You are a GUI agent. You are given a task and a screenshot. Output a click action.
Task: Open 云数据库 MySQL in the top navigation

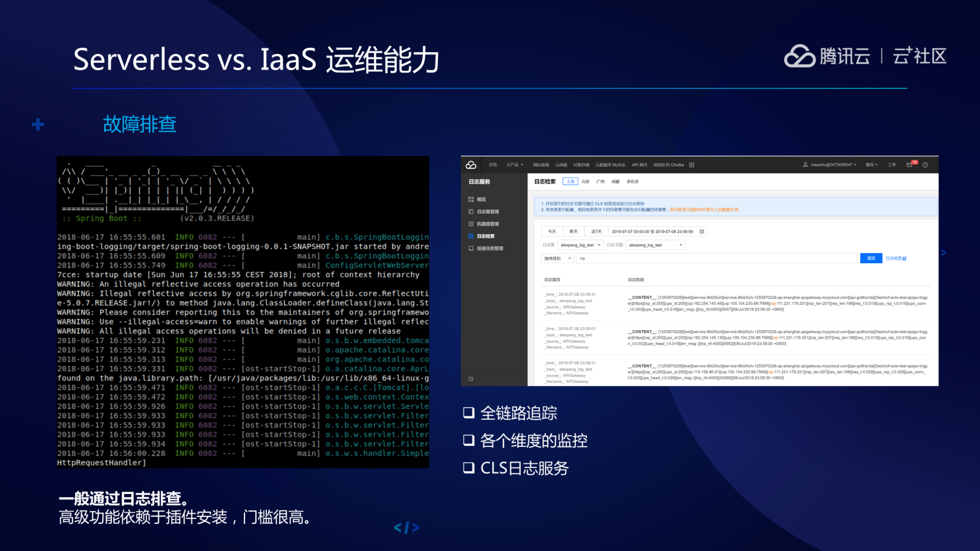tap(611, 165)
